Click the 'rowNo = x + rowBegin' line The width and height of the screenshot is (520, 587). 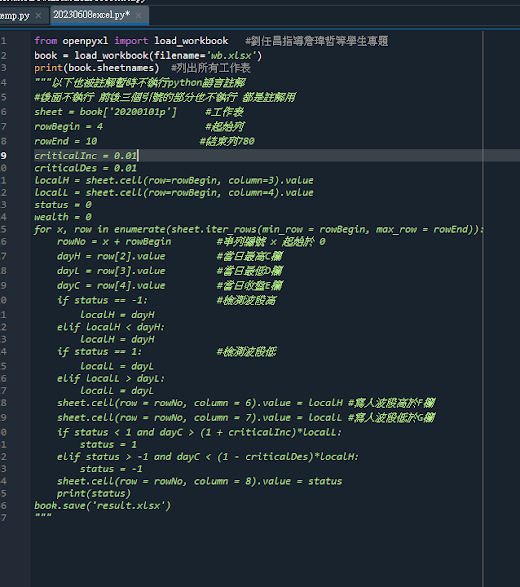tap(114, 241)
